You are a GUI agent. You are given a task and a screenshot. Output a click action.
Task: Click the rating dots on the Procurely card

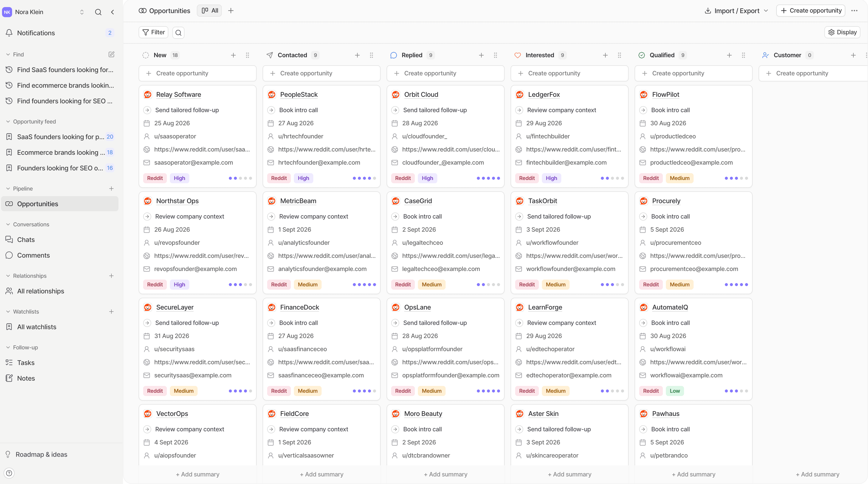[736, 284]
